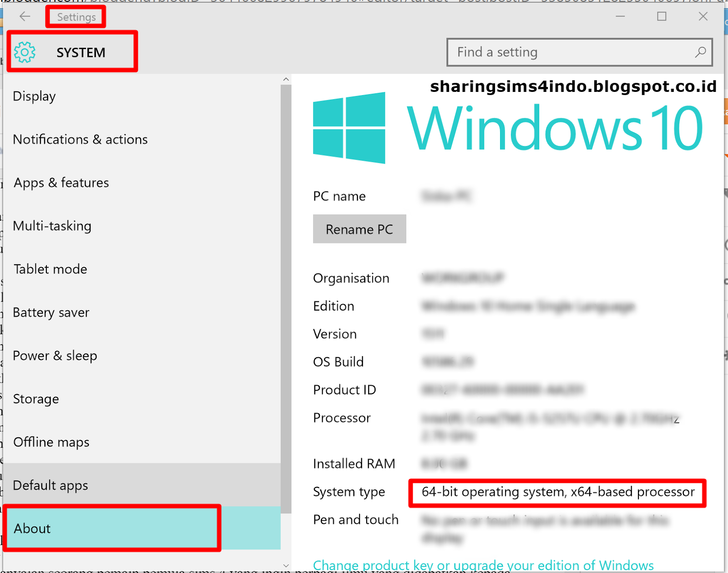Click the back arrow in Settings

25,17
